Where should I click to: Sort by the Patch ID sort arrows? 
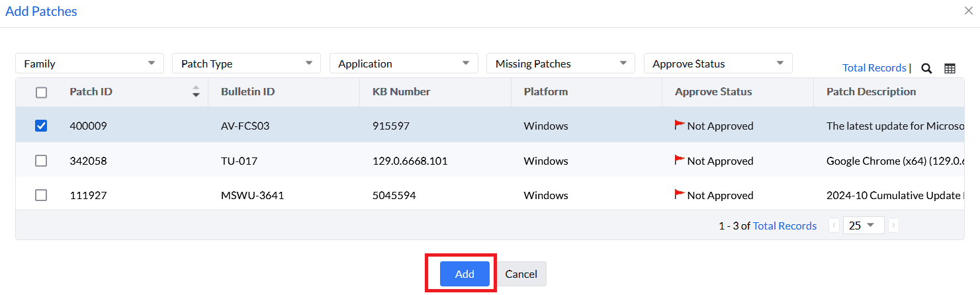195,92
